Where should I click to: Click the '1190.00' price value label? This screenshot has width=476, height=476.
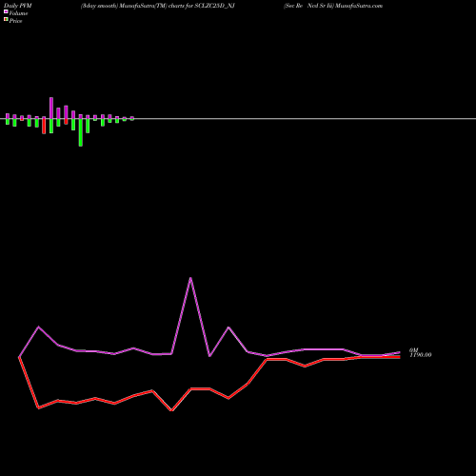point(421,355)
